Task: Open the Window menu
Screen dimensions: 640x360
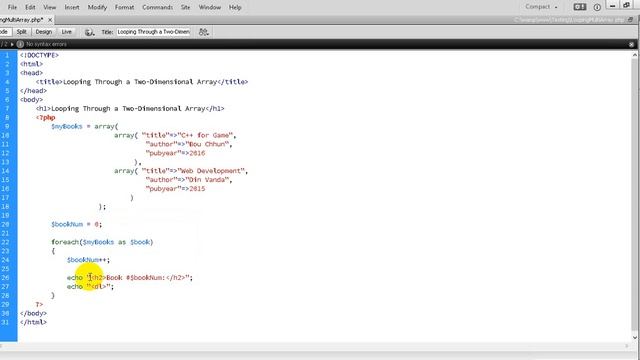Action: point(209,7)
